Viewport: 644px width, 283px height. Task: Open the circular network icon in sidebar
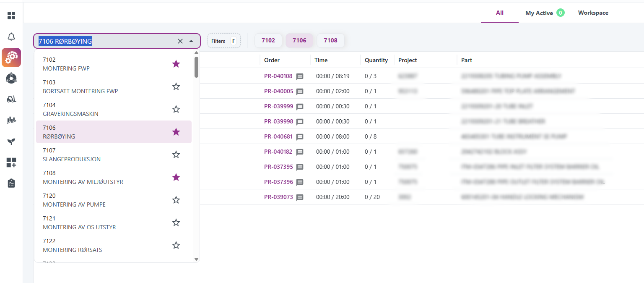[11, 78]
